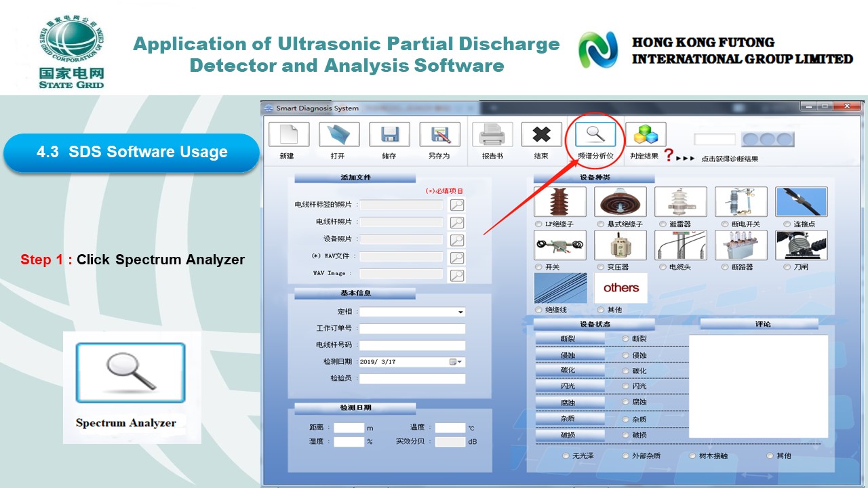Click the red 'others' device picture

[x=620, y=288]
